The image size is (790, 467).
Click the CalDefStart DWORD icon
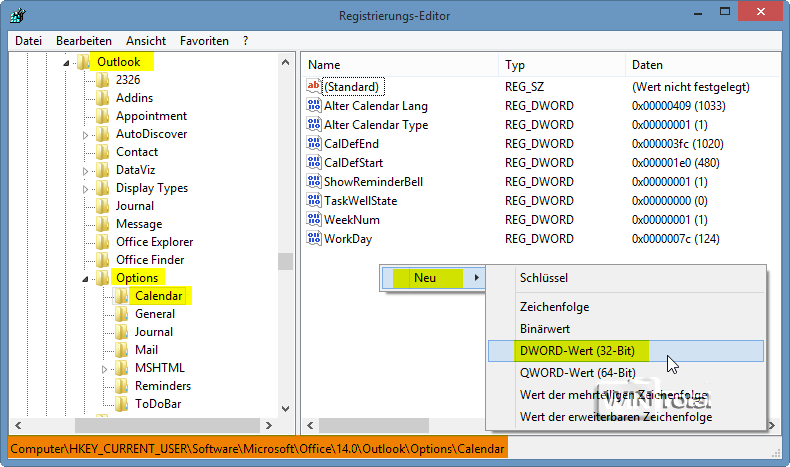point(313,162)
